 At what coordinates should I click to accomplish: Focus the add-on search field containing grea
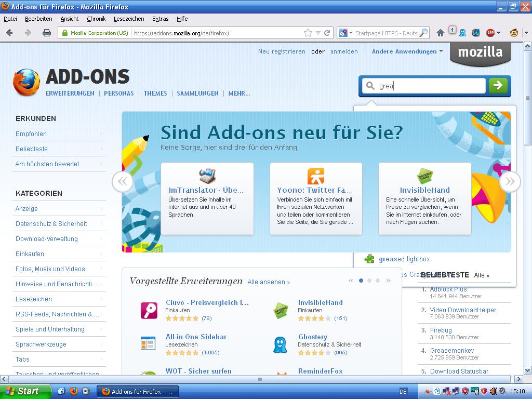pyautogui.click(x=424, y=86)
